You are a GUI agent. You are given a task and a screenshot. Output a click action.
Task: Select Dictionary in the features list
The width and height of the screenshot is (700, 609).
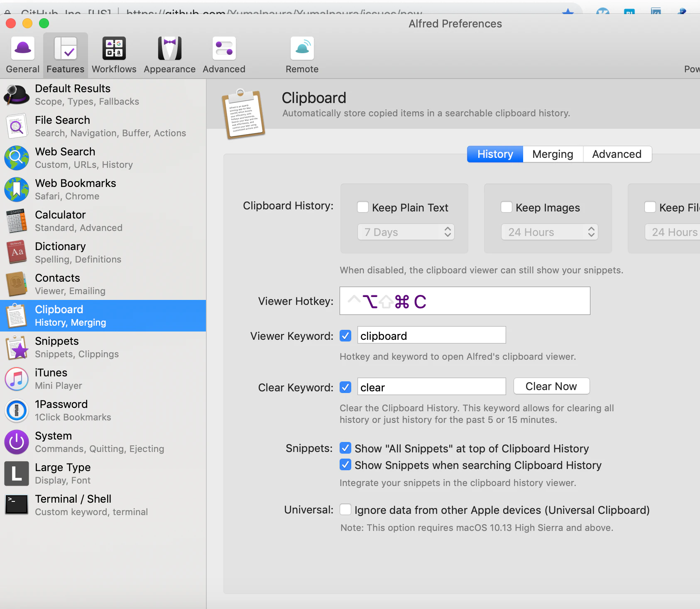point(103,253)
